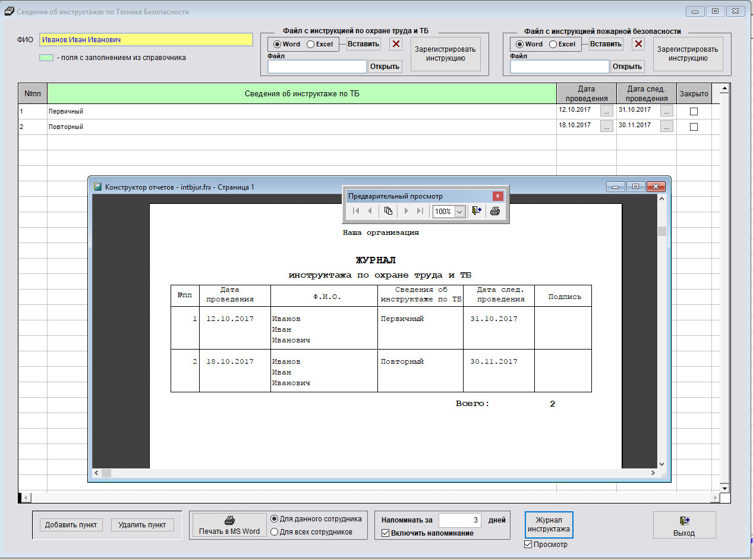Click Печать в MS Word button
This screenshot has height=560, width=753.
(229, 526)
